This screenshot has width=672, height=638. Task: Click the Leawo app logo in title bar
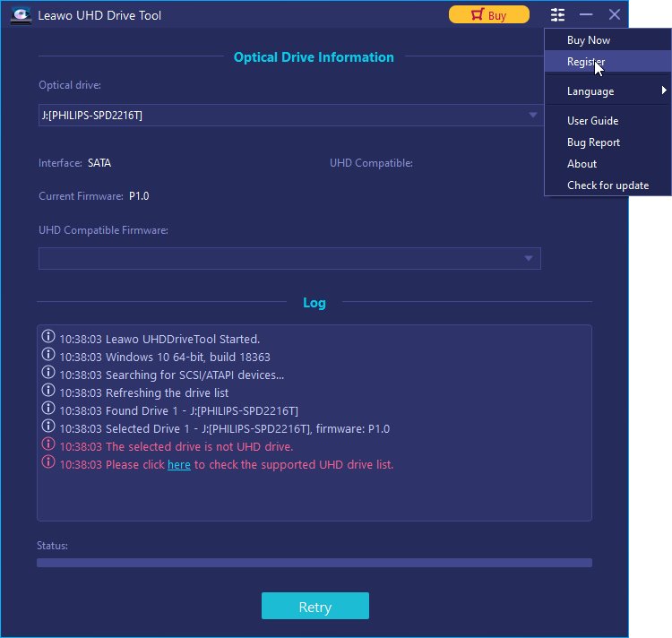(20, 14)
